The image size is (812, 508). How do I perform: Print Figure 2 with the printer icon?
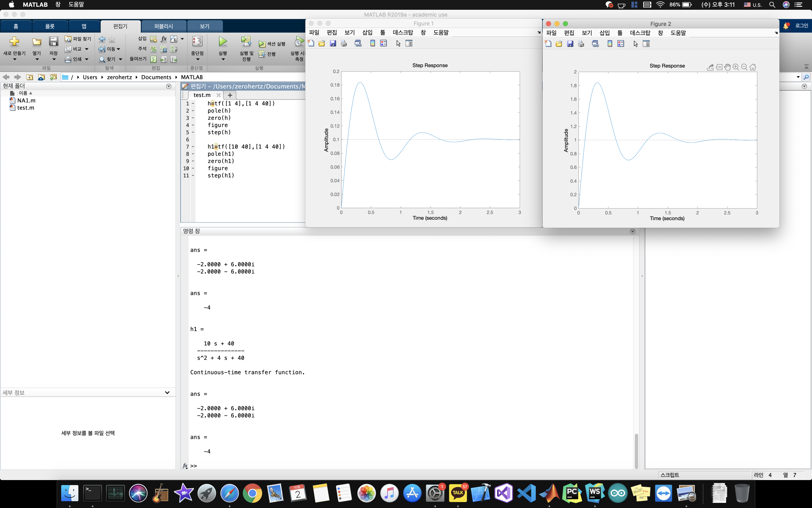581,44
